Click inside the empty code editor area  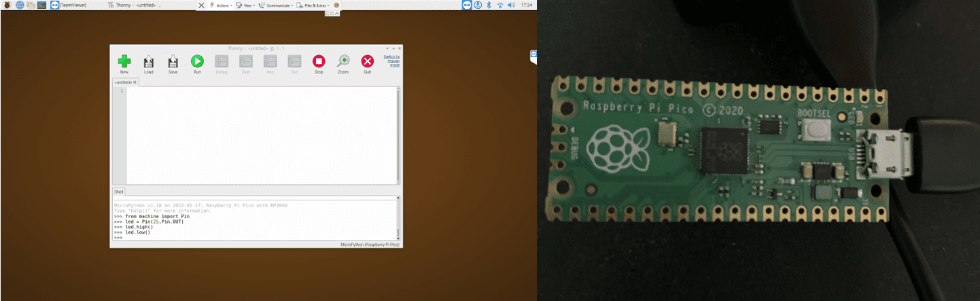coord(262,136)
